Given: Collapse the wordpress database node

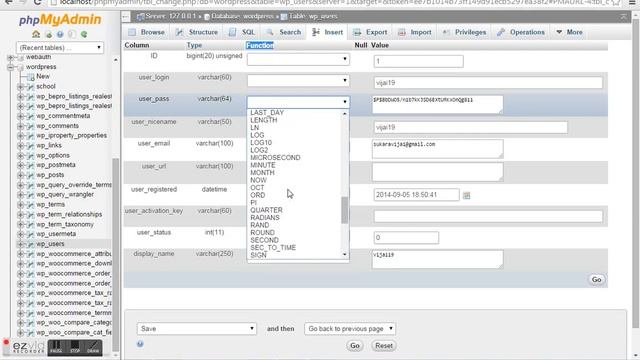Looking at the screenshot, I should coord(10,67).
